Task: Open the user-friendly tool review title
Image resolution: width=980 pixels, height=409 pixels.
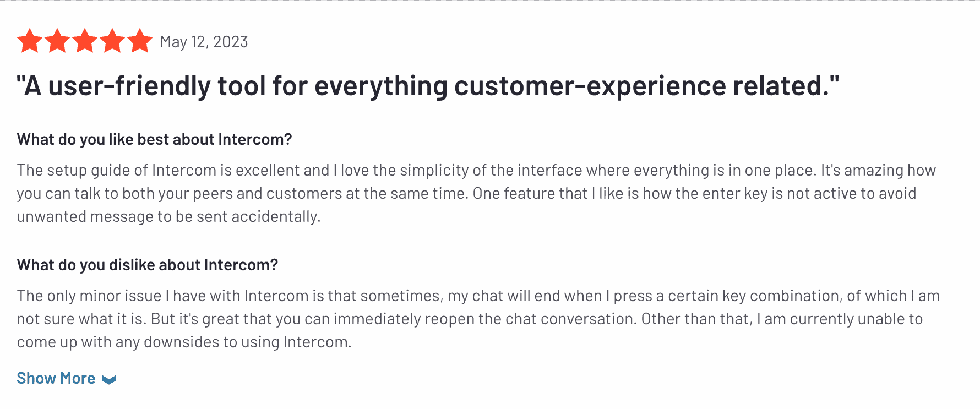Action: click(x=428, y=86)
